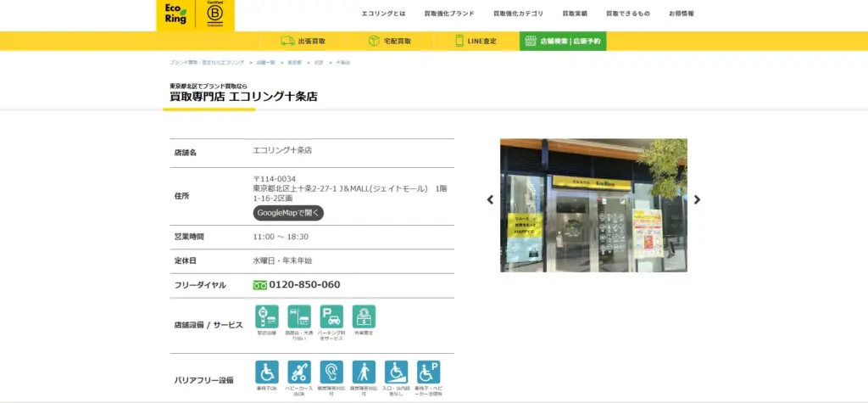868x403 pixels.
Task: Click the baby stroller OK icon
Action: (298, 372)
